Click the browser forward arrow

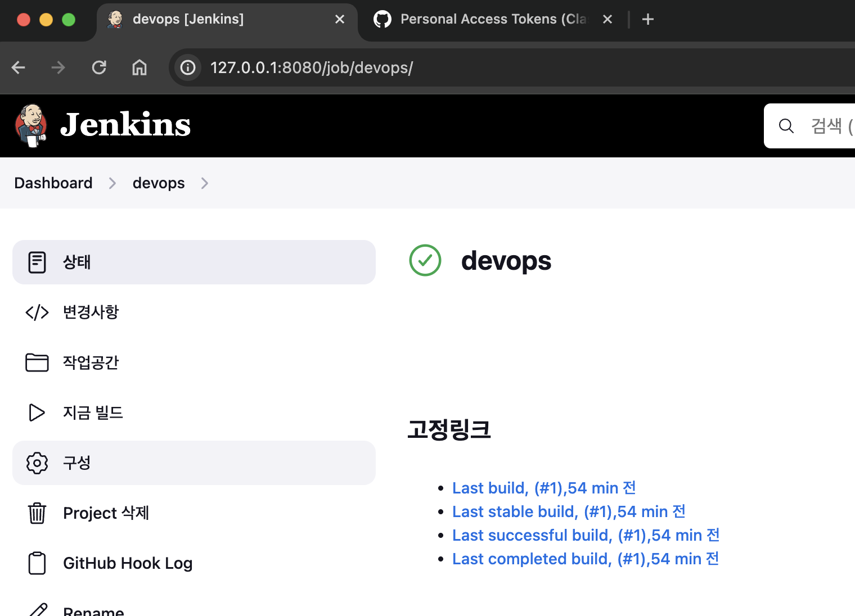pyautogui.click(x=58, y=68)
